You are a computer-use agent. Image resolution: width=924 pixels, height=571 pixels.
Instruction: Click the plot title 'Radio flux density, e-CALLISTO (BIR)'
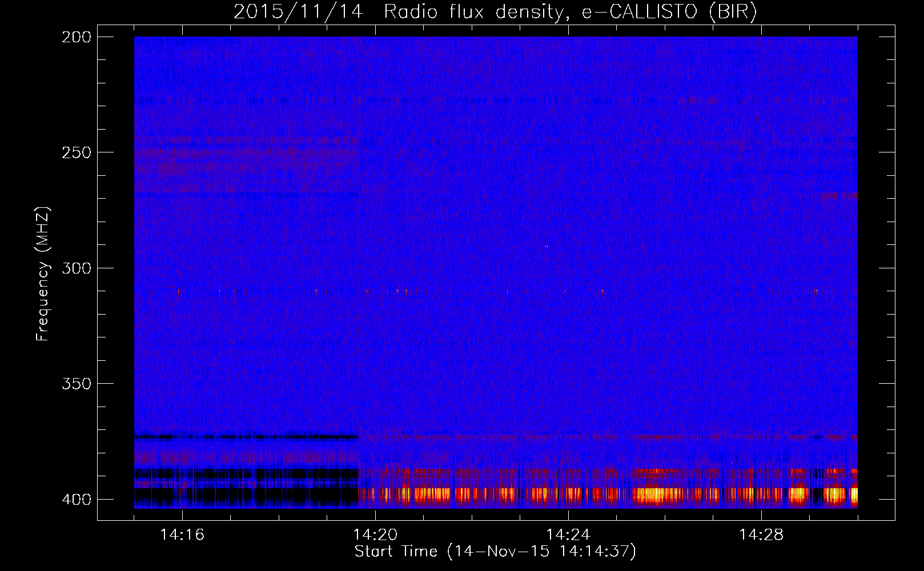(x=570, y=11)
